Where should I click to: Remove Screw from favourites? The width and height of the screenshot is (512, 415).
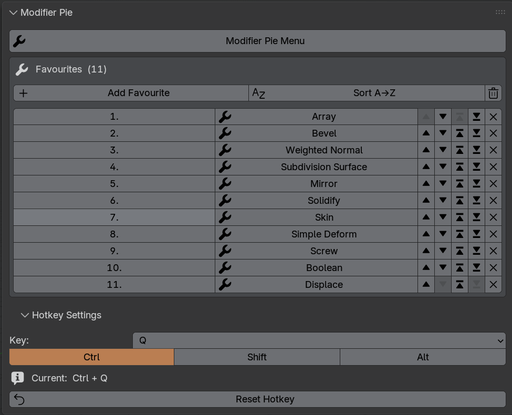tap(493, 251)
